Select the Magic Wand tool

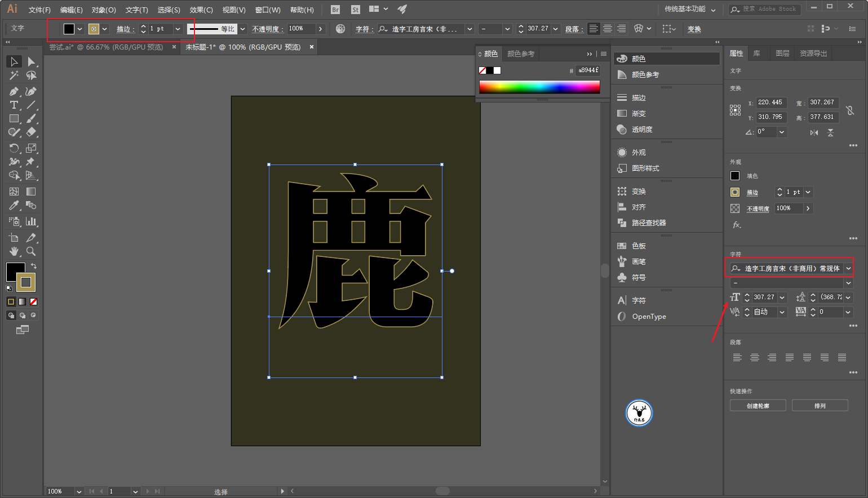pos(14,75)
